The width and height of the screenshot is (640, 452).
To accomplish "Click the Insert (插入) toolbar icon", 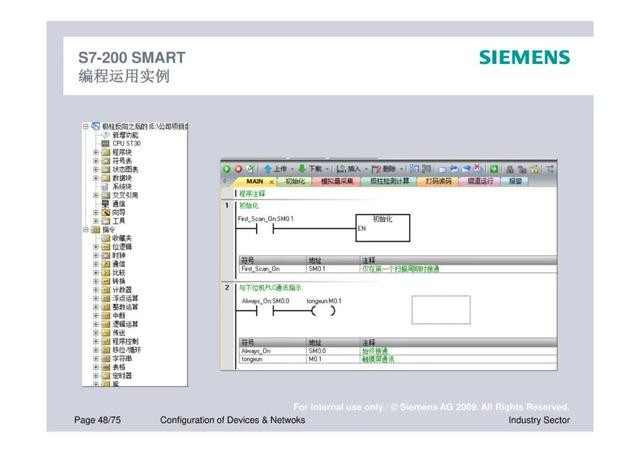I will click(x=341, y=169).
